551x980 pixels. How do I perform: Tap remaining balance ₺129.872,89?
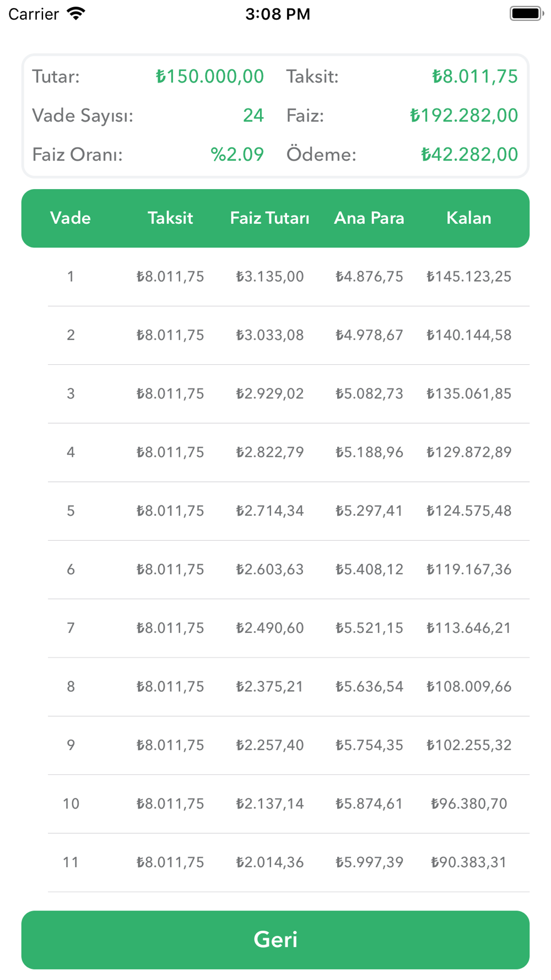click(469, 453)
